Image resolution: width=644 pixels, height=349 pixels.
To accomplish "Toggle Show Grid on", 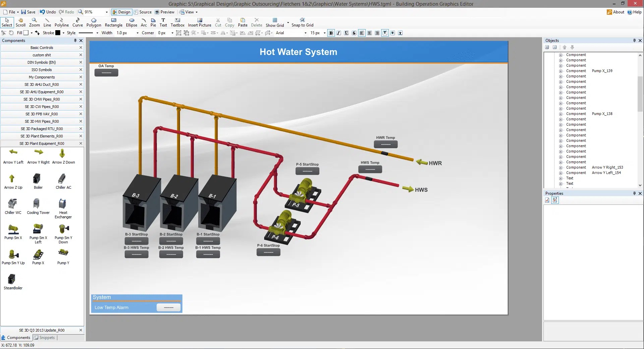I will point(275,22).
